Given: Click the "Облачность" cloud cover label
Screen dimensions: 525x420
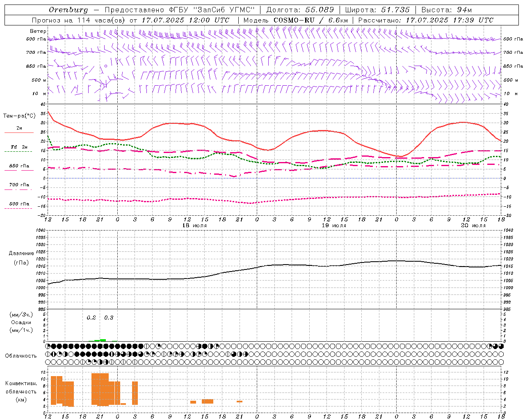Looking at the screenshot, I should click(x=21, y=356).
